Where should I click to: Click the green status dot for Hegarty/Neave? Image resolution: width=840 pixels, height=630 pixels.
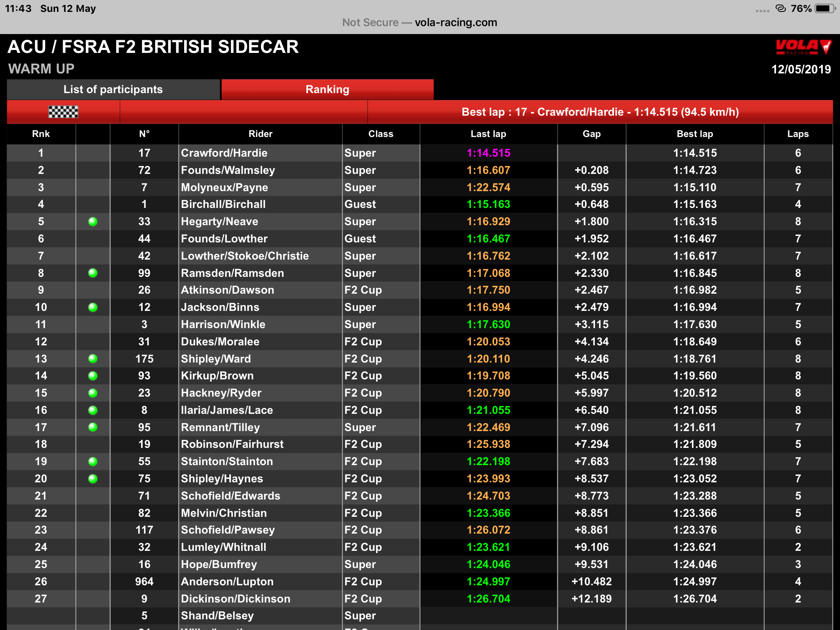93,222
